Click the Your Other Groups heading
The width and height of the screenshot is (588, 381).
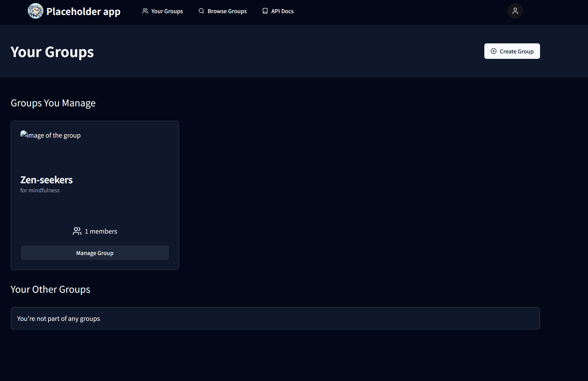pyautogui.click(x=50, y=289)
